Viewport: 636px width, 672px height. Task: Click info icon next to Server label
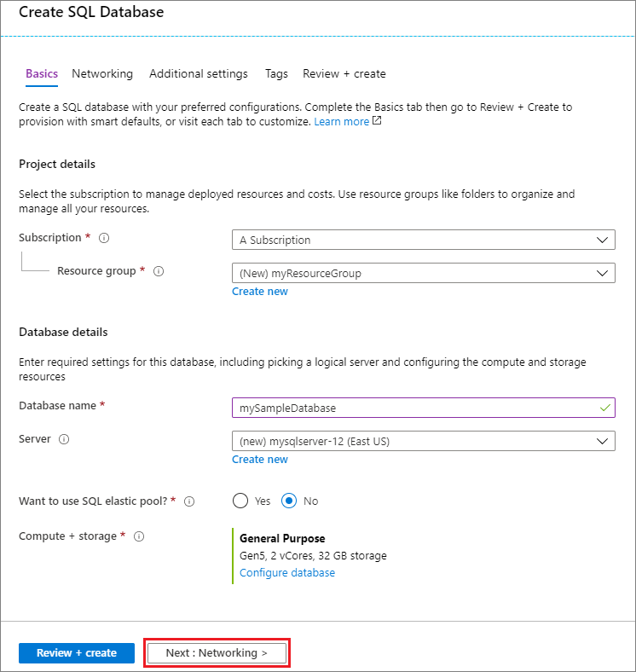64,439
